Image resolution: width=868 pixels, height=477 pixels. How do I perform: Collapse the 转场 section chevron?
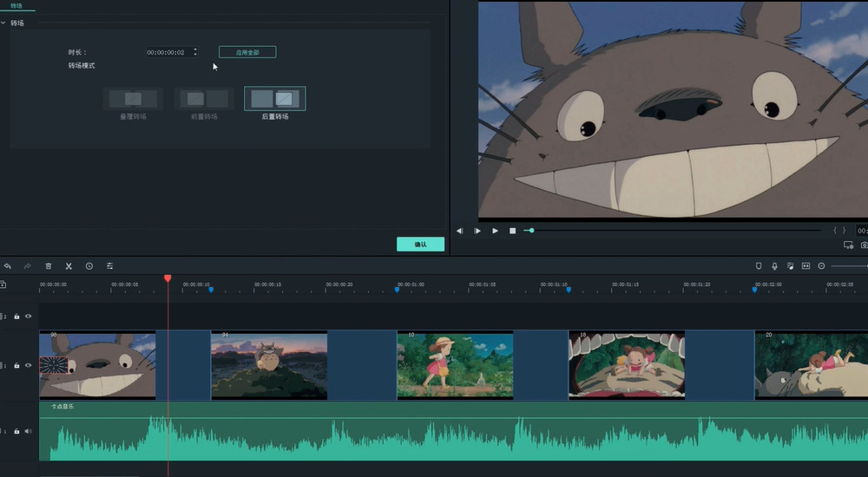point(3,23)
